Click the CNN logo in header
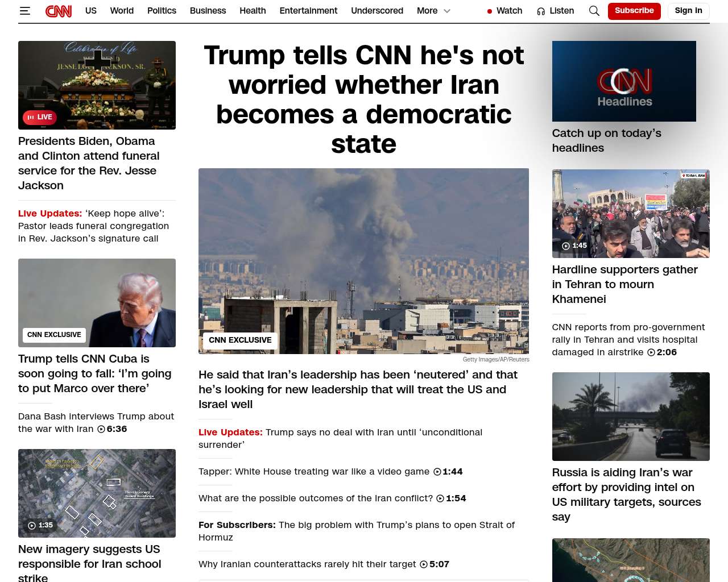Screen dimensions: 728x582 (x=59, y=11)
